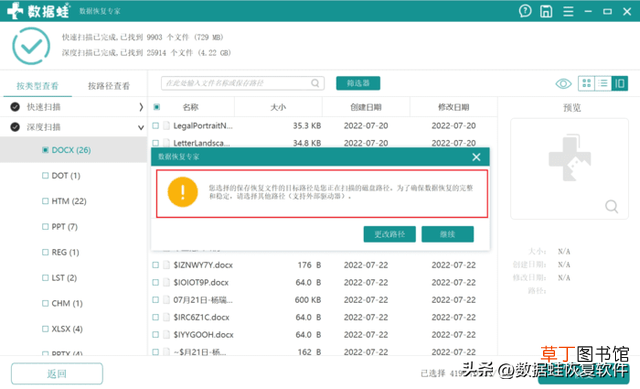This screenshot has width=640, height=389.
Task: Switch to thumbnail grid view
Action: tap(587, 83)
